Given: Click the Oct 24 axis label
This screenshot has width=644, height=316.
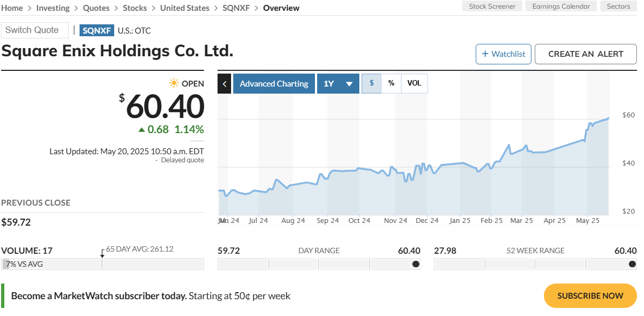Looking at the screenshot, I should point(359,221).
